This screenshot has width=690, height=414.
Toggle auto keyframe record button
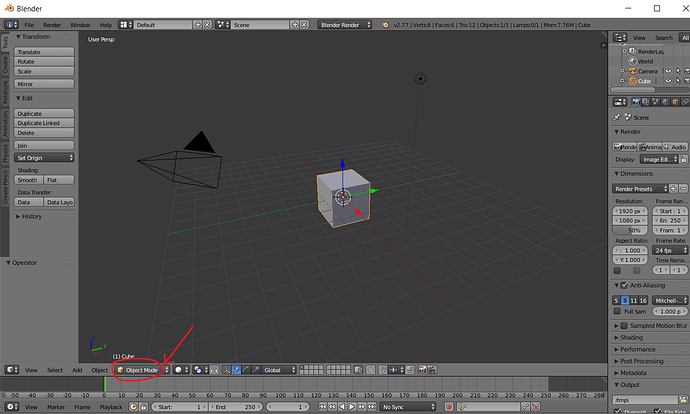coord(449,407)
